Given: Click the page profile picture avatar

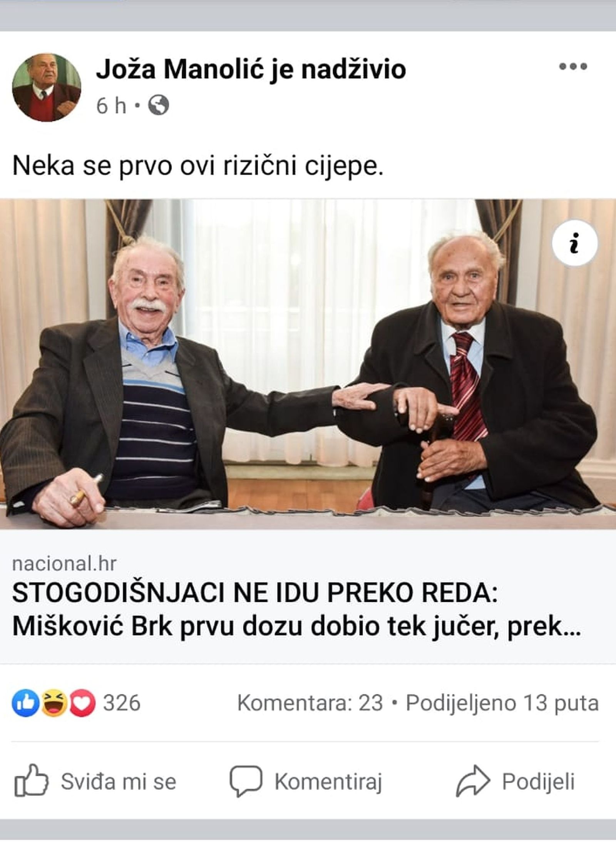Looking at the screenshot, I should pyautogui.click(x=47, y=87).
